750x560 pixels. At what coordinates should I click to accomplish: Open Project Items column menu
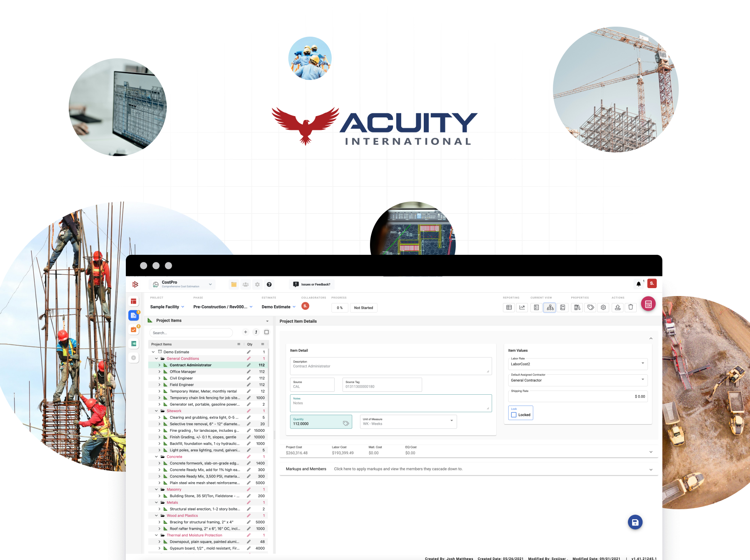tap(239, 344)
